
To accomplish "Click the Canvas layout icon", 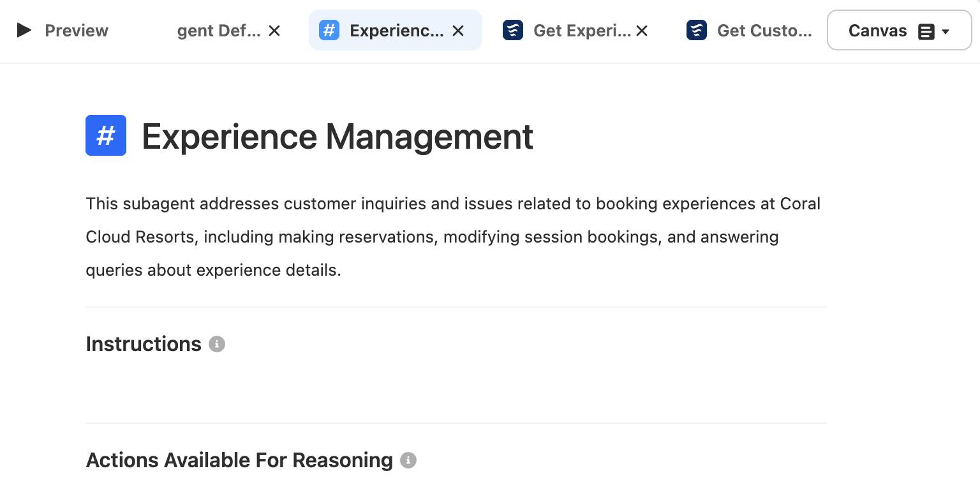I will (x=926, y=31).
